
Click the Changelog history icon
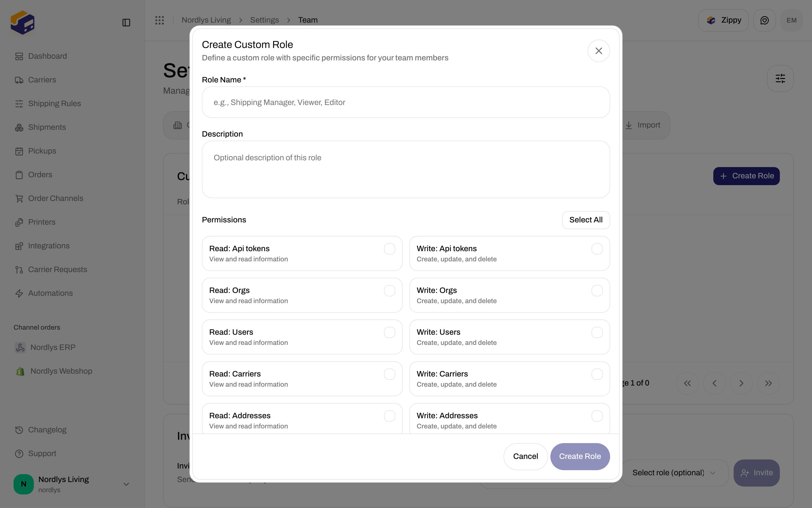pos(19,430)
